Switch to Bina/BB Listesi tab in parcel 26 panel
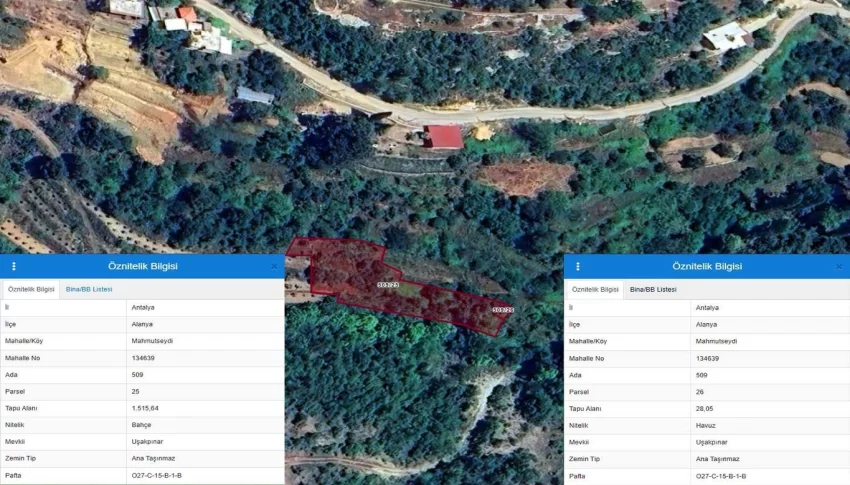This screenshot has height=485, width=850. pos(653,289)
